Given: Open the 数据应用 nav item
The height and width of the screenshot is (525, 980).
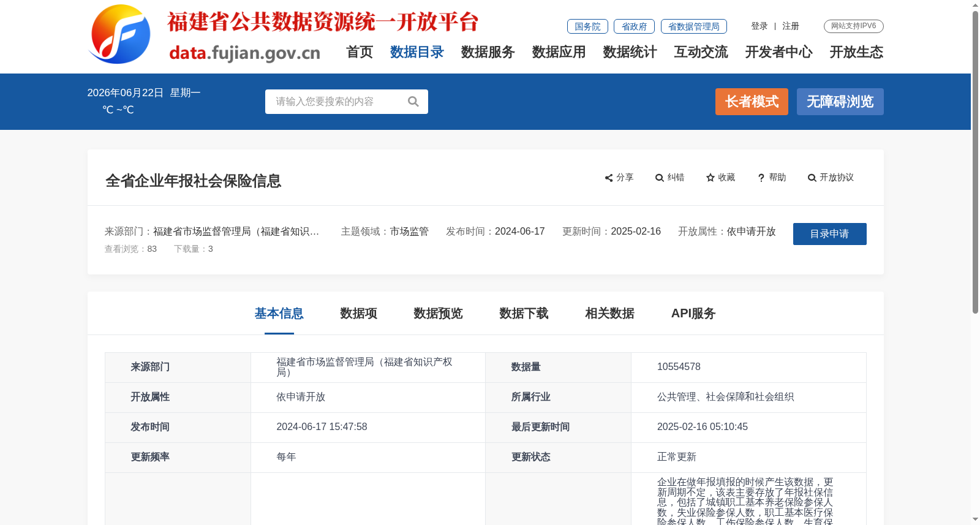Looking at the screenshot, I should pos(559,52).
